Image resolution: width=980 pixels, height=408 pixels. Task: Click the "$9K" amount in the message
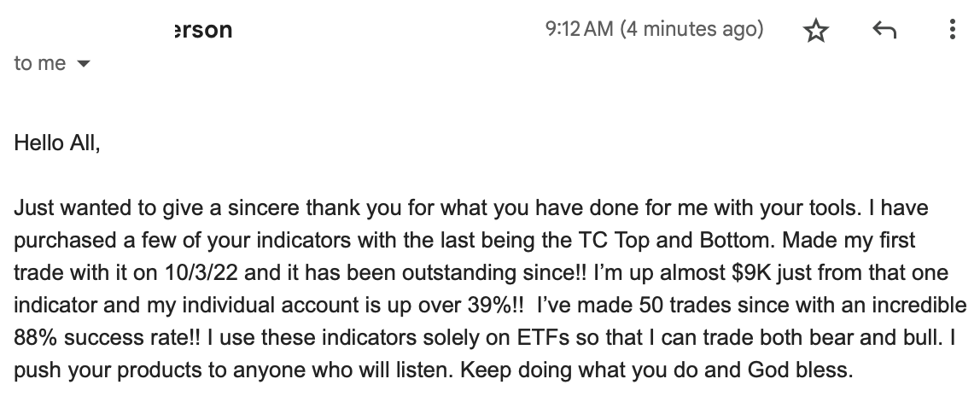click(x=753, y=273)
